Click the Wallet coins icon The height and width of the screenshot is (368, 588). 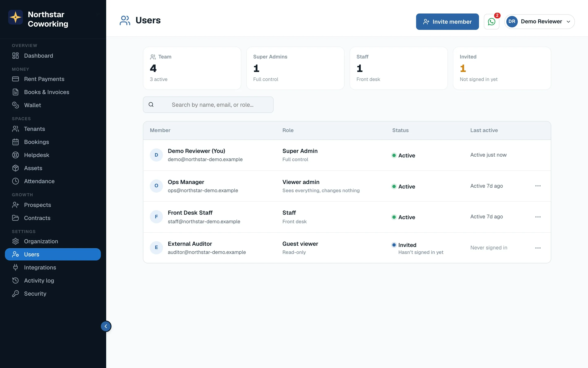(x=16, y=105)
